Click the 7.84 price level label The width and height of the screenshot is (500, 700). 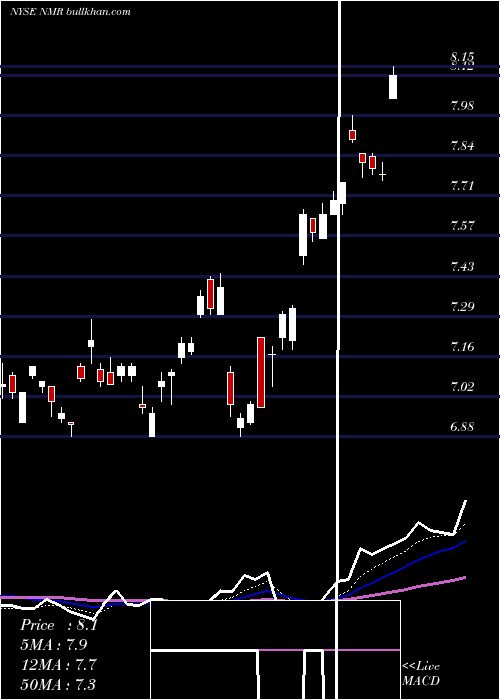tap(462, 146)
